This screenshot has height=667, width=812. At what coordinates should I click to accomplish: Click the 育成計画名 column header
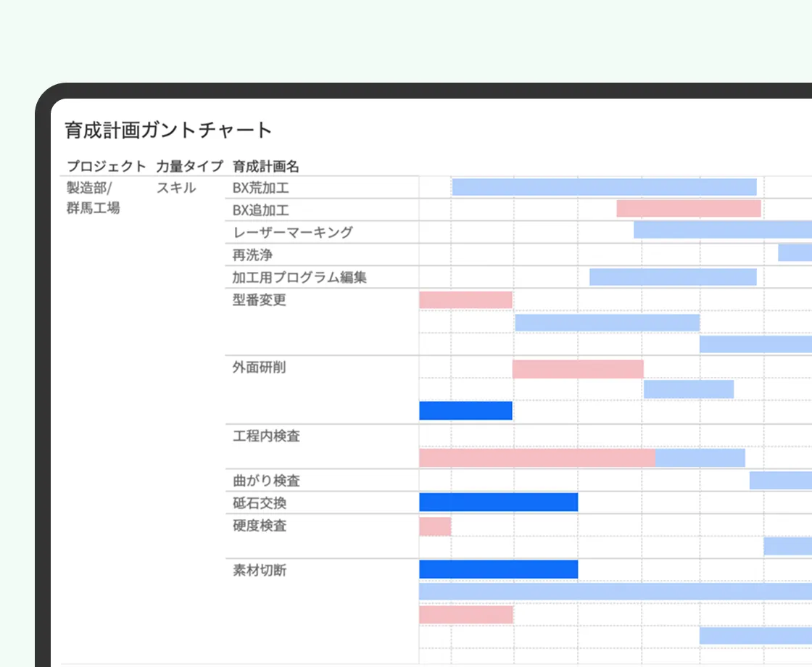coord(266,166)
